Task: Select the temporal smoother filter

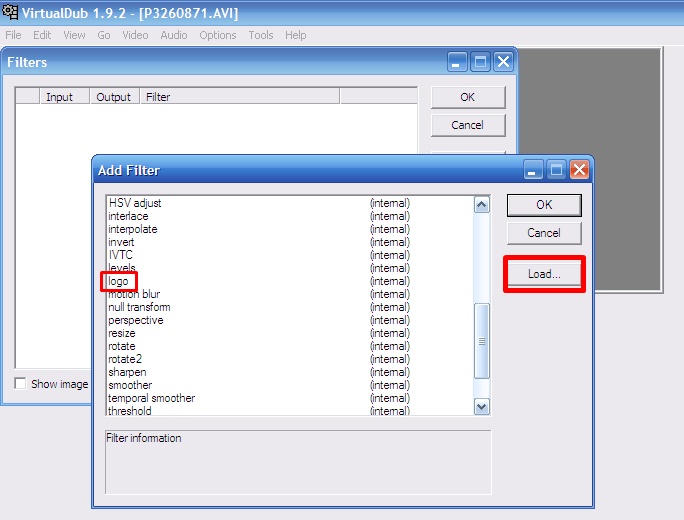Action: pyautogui.click(x=290, y=398)
